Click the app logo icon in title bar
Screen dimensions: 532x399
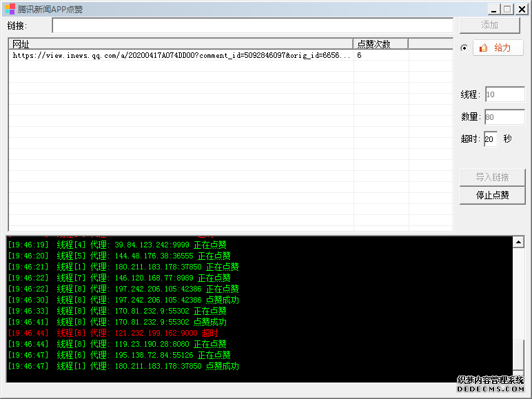[x=10, y=9]
